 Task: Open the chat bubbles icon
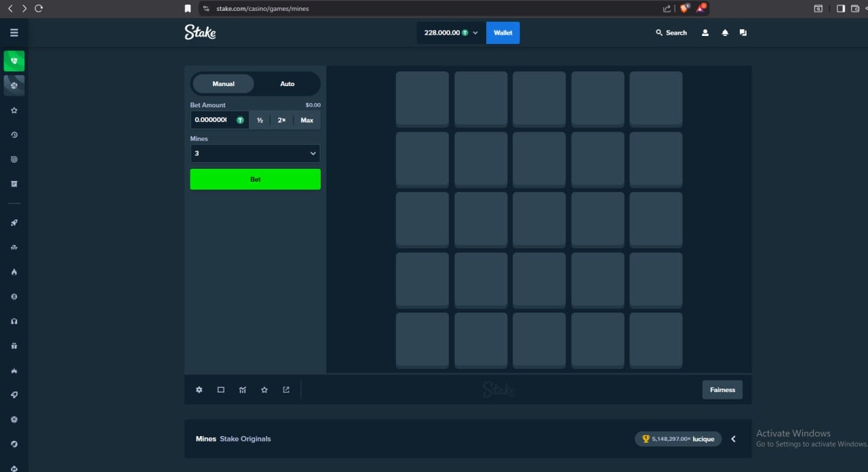pos(743,33)
